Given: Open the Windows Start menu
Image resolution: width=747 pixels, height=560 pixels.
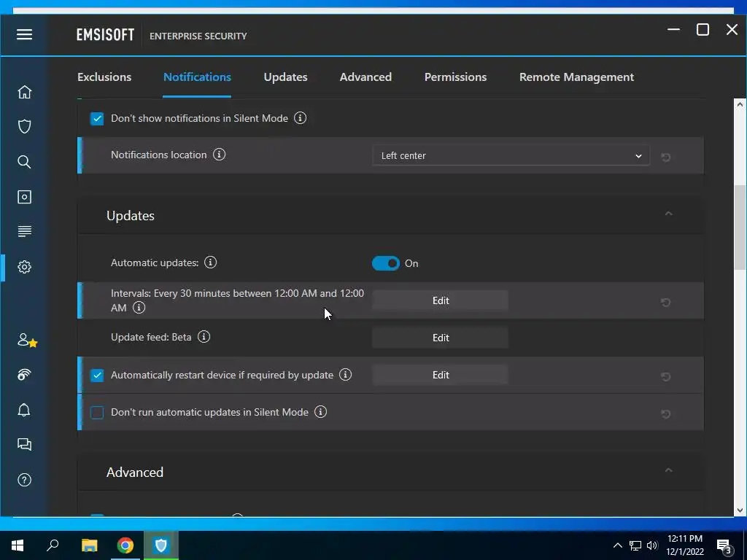Looking at the screenshot, I should point(18,545).
